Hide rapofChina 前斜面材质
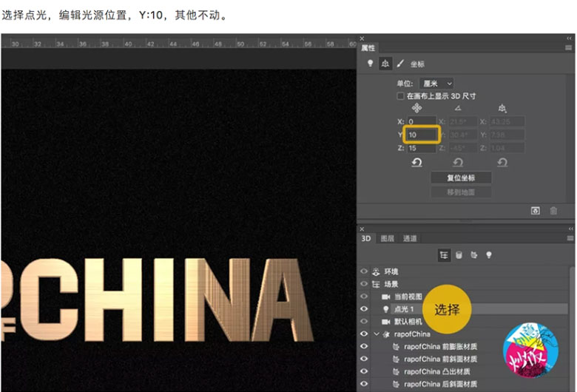This screenshot has width=577, height=392. point(363,359)
